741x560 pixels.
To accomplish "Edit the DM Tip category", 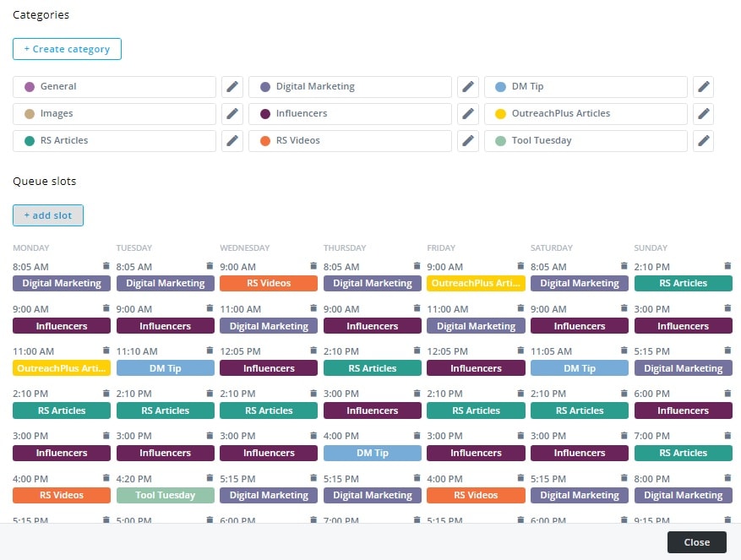I will coord(703,86).
